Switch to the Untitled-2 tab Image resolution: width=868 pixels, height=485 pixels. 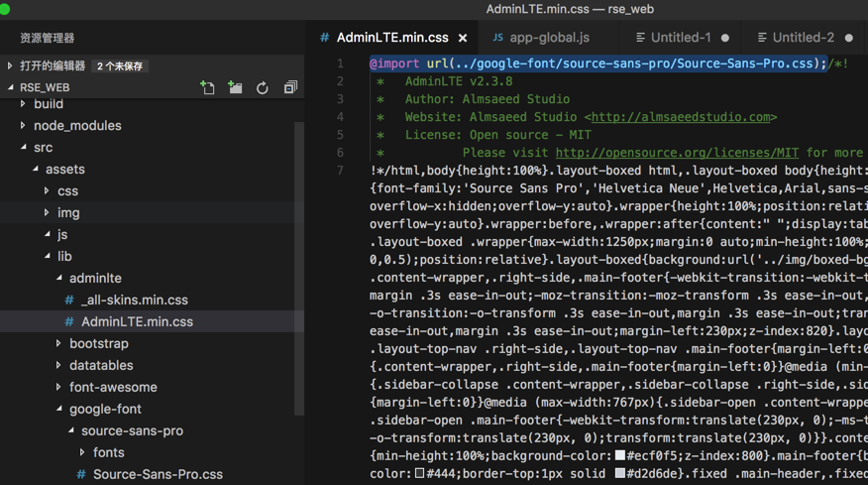tap(804, 37)
